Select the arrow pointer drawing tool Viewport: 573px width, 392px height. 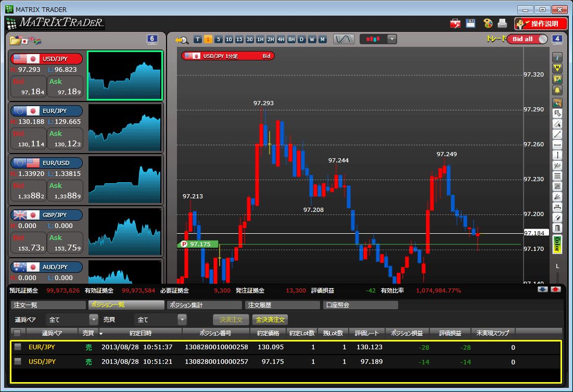(557, 113)
